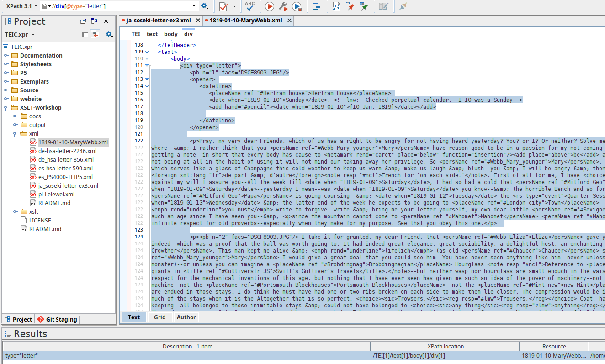Expand the output subfolder
This screenshot has height=364, width=605.
point(16,125)
